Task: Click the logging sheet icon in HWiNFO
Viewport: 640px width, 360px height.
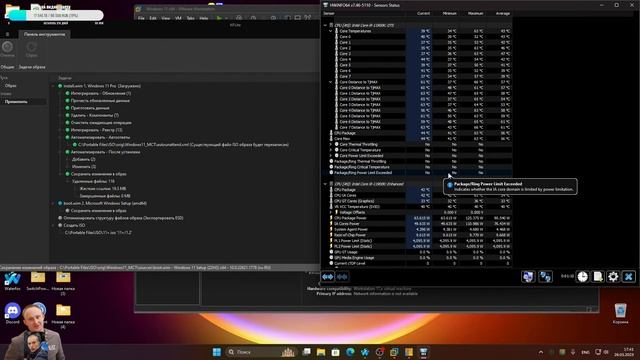Action: 598,277
